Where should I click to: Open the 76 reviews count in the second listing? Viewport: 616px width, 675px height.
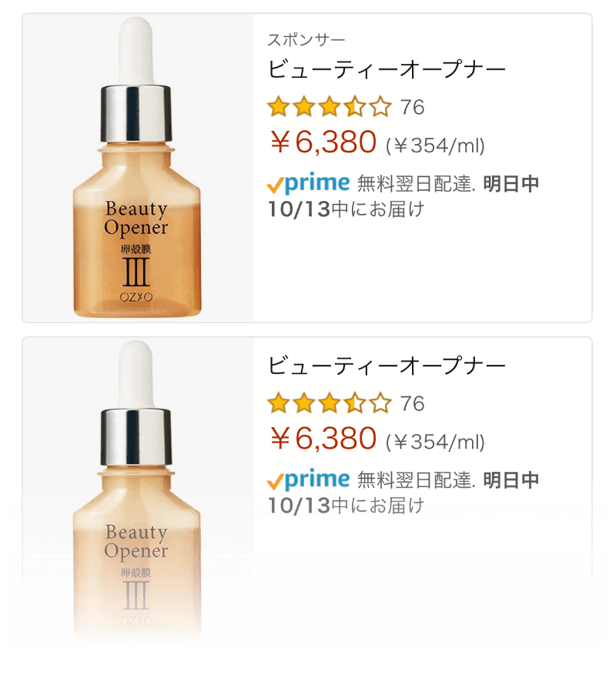(x=412, y=404)
